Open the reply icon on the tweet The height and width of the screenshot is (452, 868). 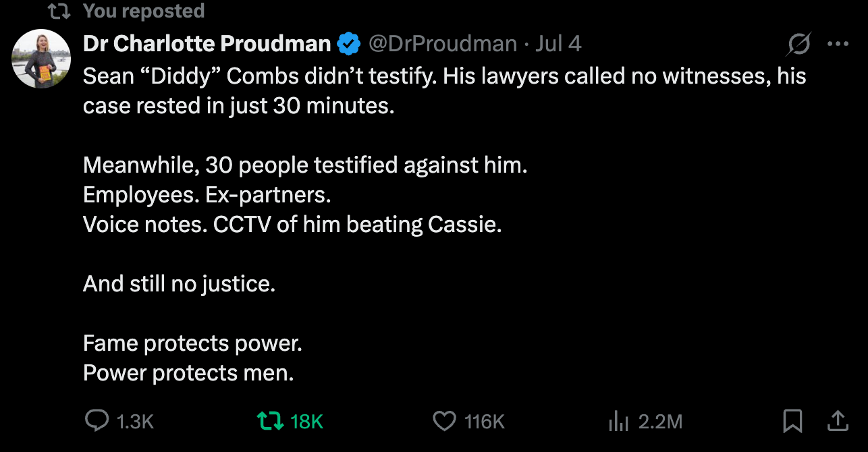(x=97, y=422)
